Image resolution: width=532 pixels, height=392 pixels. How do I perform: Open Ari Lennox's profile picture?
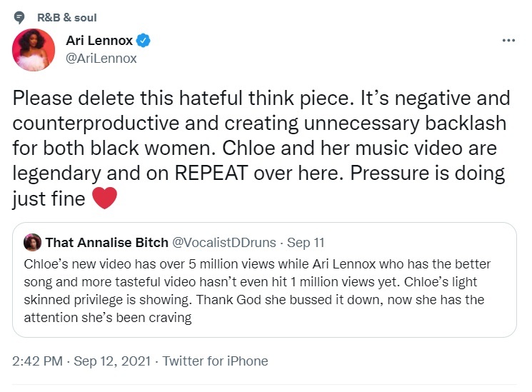click(x=34, y=50)
